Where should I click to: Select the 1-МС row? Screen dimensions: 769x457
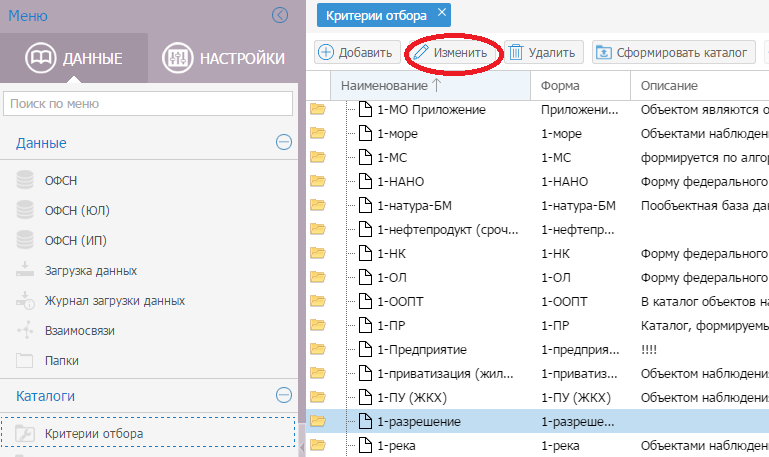click(x=538, y=157)
